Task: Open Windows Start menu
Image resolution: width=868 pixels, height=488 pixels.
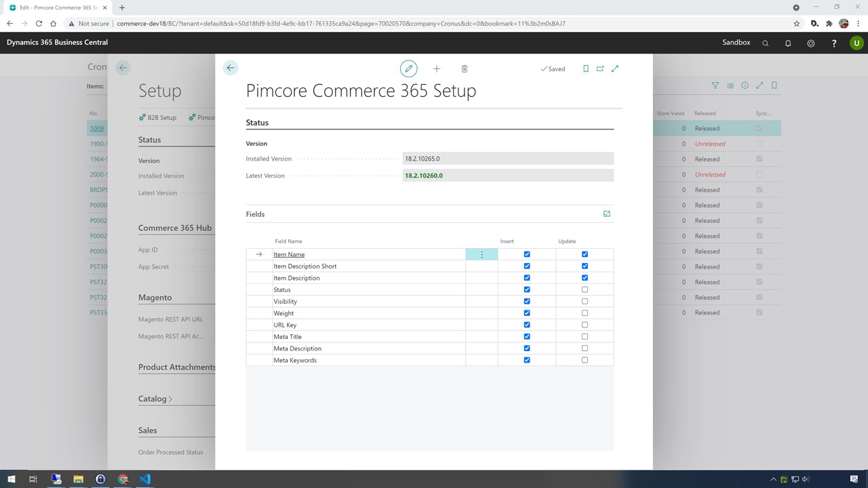Action: 11,479
